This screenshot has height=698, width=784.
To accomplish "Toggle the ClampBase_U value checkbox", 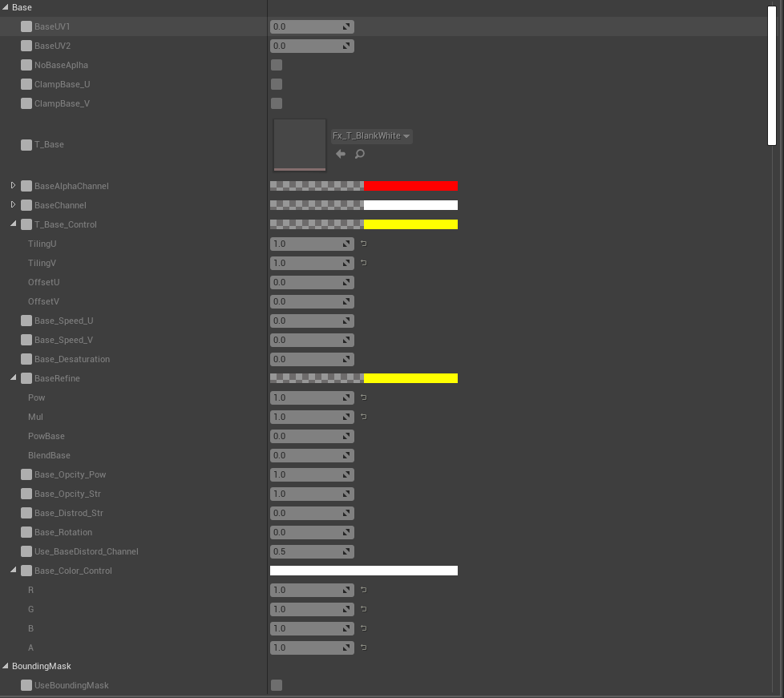I will tap(277, 84).
